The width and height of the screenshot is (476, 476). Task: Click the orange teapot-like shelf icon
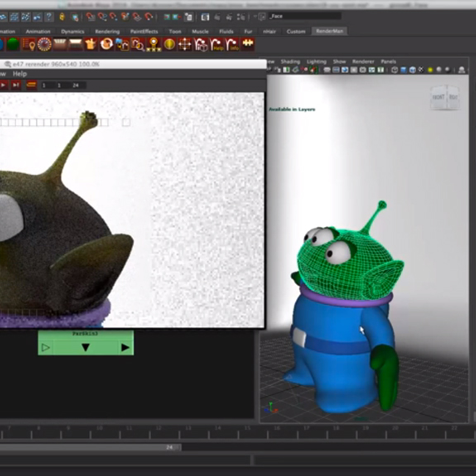click(x=91, y=44)
